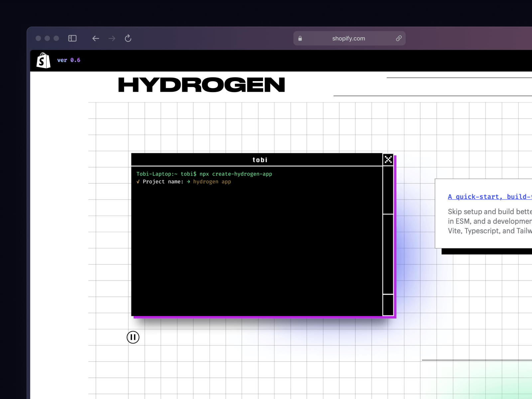
Task: Click the red close window dot
Action: 38,38
